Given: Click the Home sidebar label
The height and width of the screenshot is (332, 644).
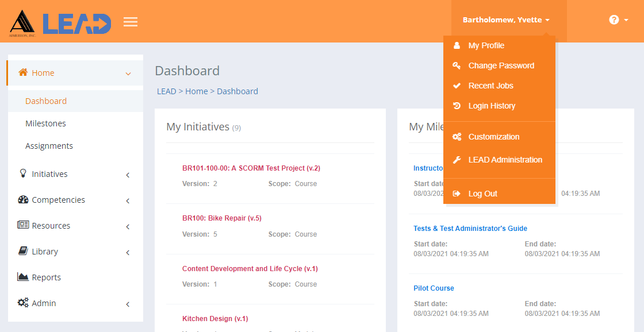Looking at the screenshot, I should [43, 73].
